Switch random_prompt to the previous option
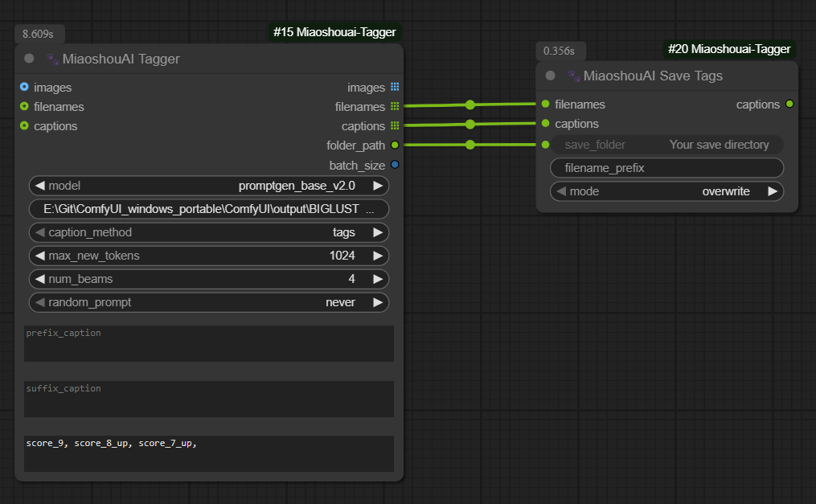Image resolution: width=816 pixels, height=504 pixels. [39, 303]
